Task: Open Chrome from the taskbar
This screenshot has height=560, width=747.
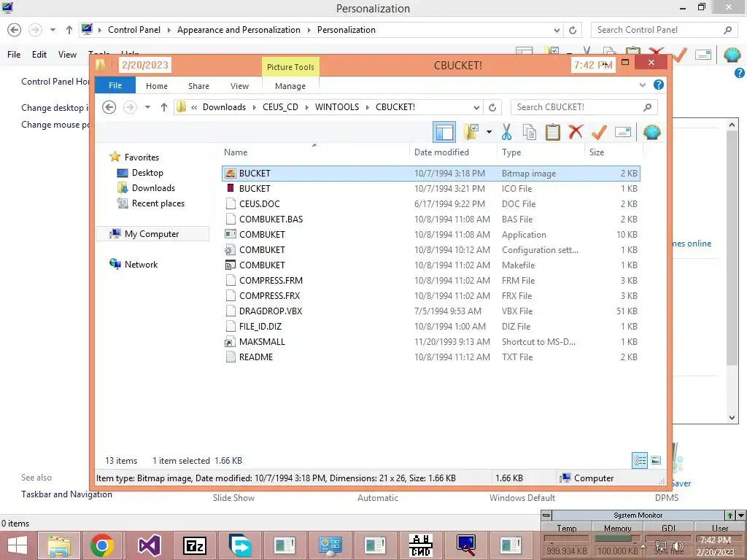Action: pos(101,545)
